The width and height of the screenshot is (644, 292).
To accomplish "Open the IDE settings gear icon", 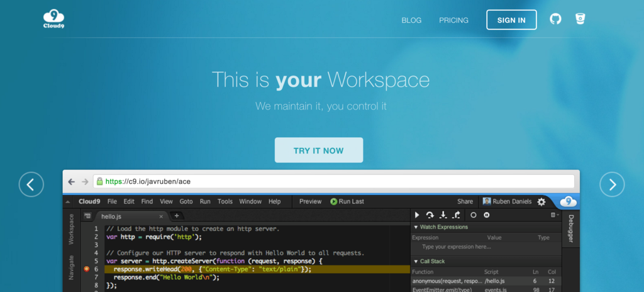I will 541,201.
